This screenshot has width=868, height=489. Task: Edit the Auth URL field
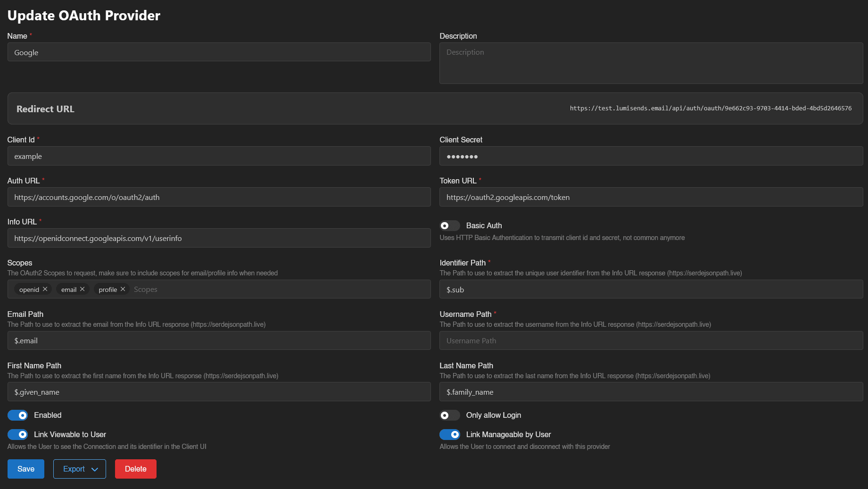(x=219, y=197)
